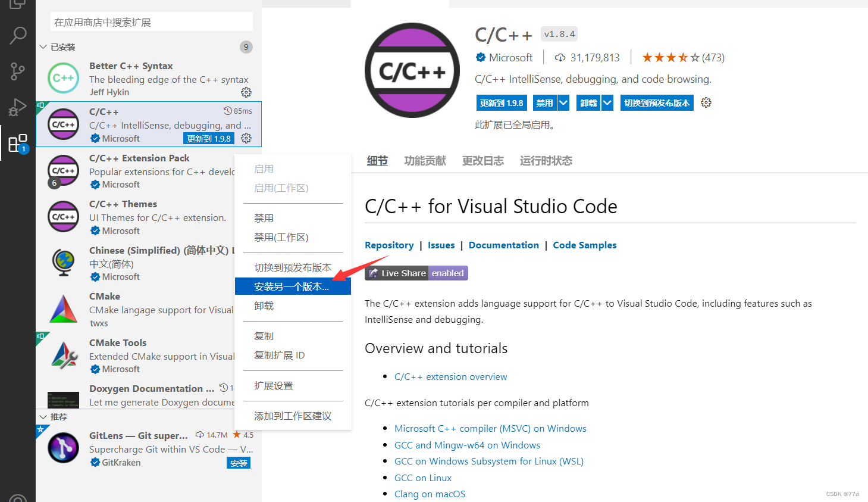Switch to the 功能贡献 tab

point(425,161)
